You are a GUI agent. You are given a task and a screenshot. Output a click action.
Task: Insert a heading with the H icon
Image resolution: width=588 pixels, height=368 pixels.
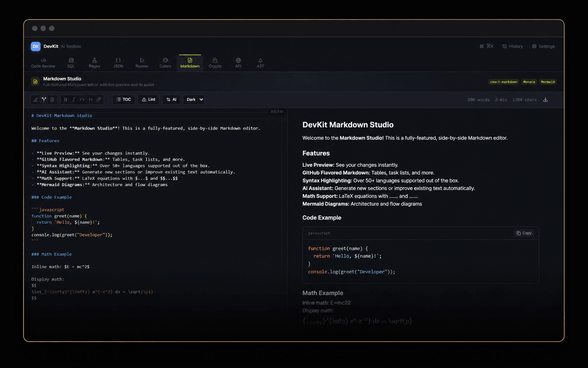[x=90, y=99]
